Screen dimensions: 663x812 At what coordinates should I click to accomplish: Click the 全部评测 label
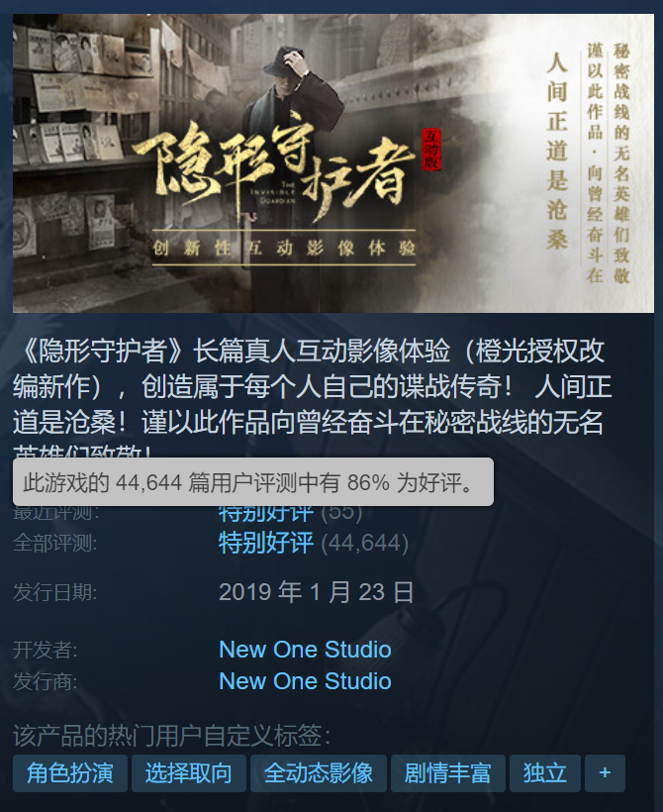pos(54,544)
